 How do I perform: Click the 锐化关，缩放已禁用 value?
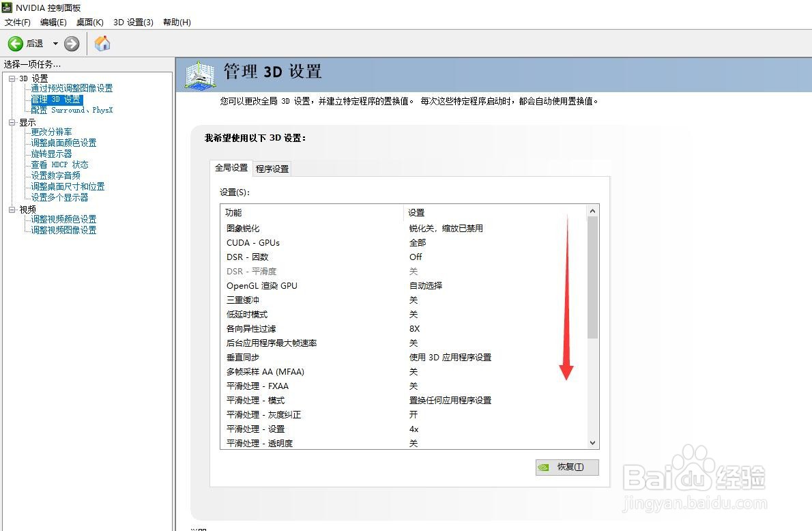446,228
